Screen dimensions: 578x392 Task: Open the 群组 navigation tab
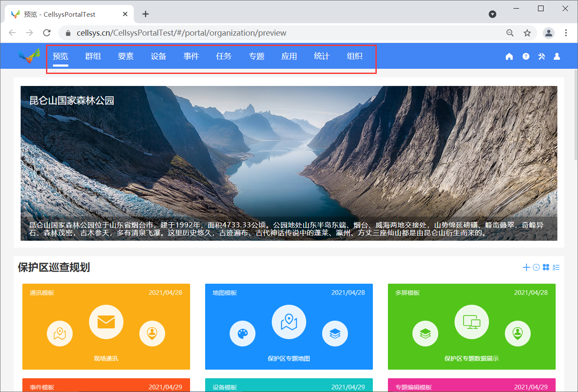pos(93,56)
